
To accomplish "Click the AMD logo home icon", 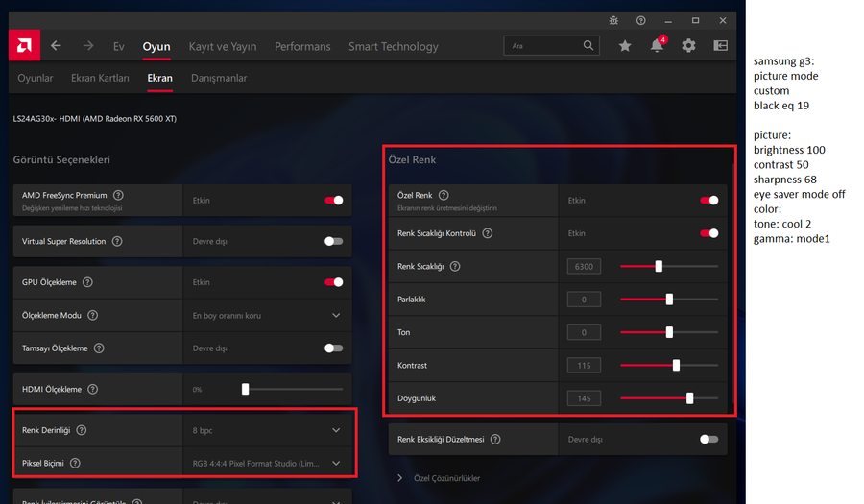I will [x=23, y=46].
